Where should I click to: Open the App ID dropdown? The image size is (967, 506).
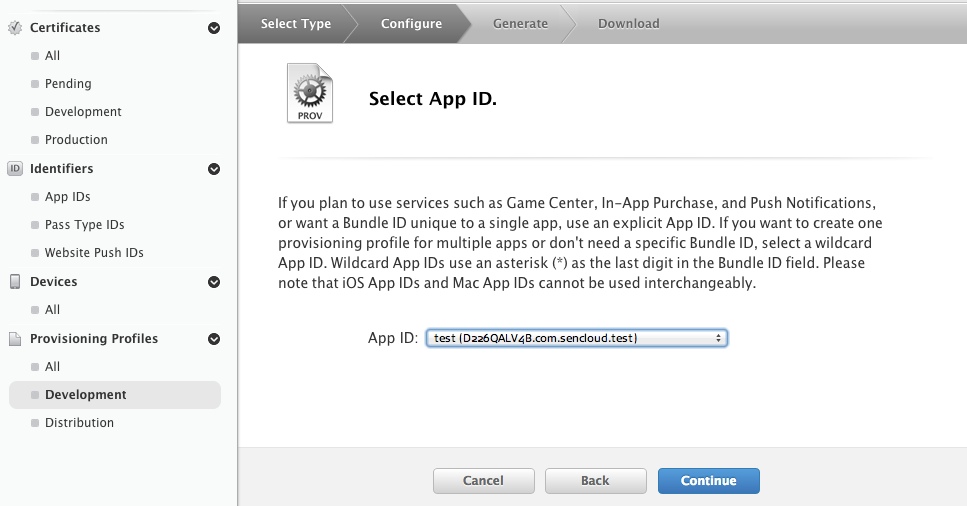576,338
